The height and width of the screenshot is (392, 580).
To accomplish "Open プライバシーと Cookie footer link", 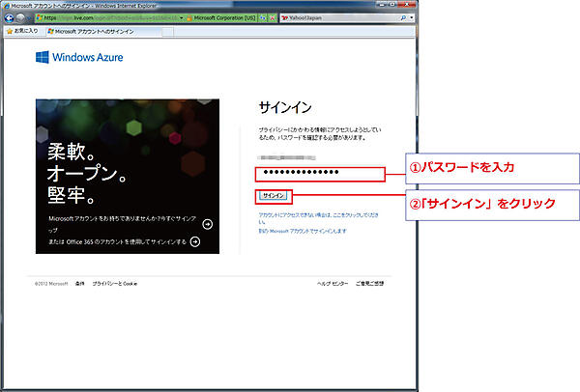I will click(x=115, y=283).
